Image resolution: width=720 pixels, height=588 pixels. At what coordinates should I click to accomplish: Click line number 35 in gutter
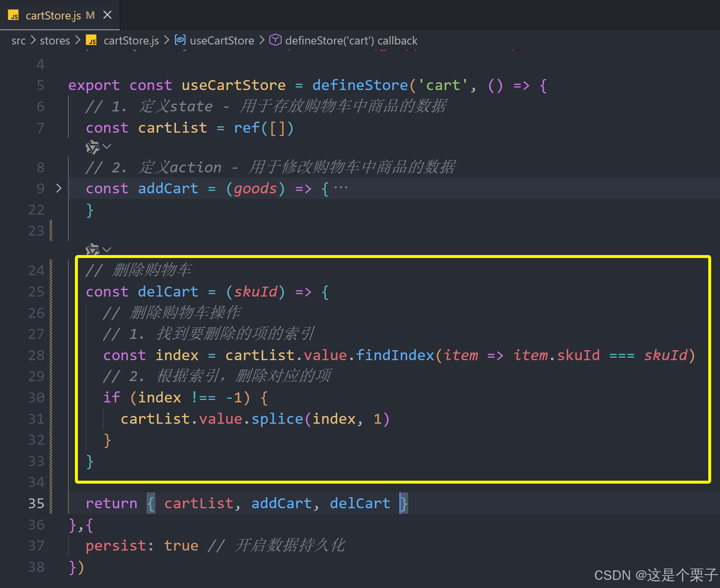pos(36,503)
